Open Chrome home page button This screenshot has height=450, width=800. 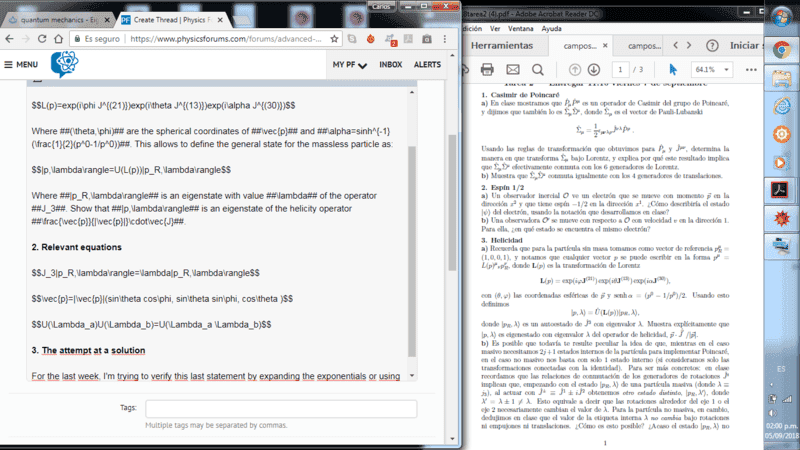click(x=59, y=39)
